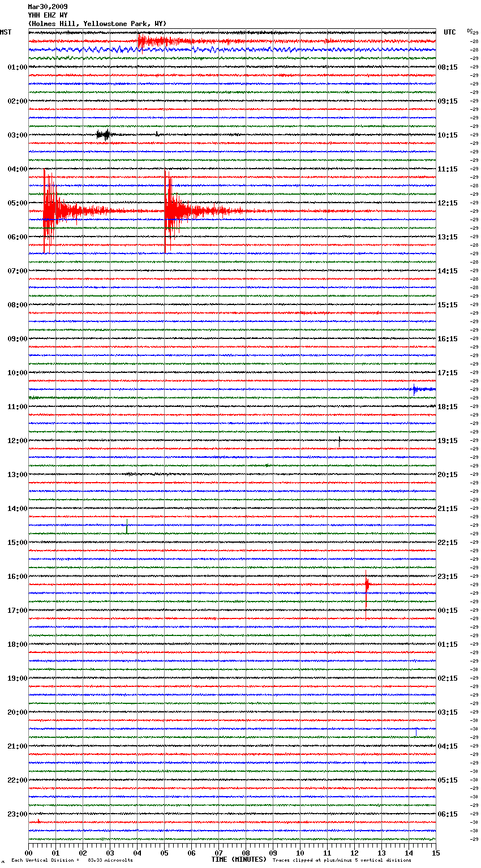Click the 15:15 UTC time label

pyautogui.click(x=448, y=305)
